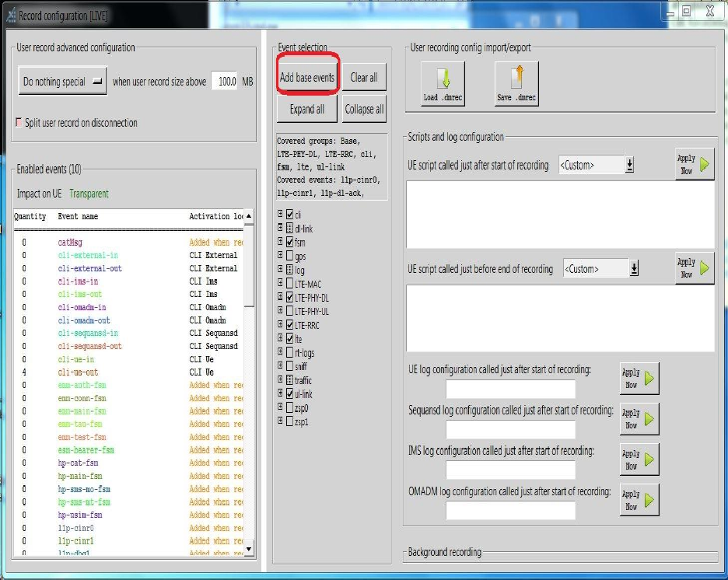
Task: Expand the cli tree node
Action: pos(280,214)
